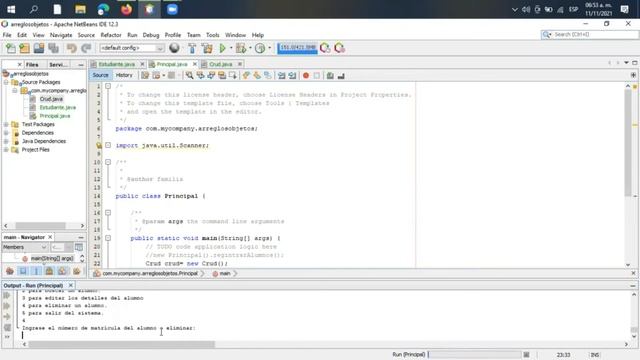
Task: Click the Shift Line Right icon
Action: (x=292, y=76)
